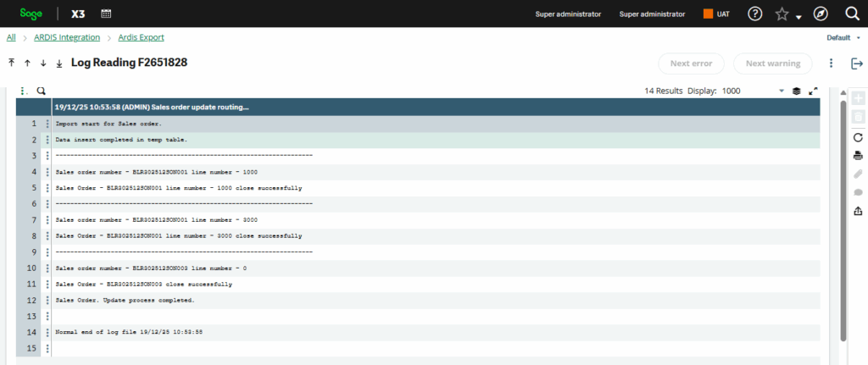Click the share/export icon in right sidebar

tap(857, 211)
